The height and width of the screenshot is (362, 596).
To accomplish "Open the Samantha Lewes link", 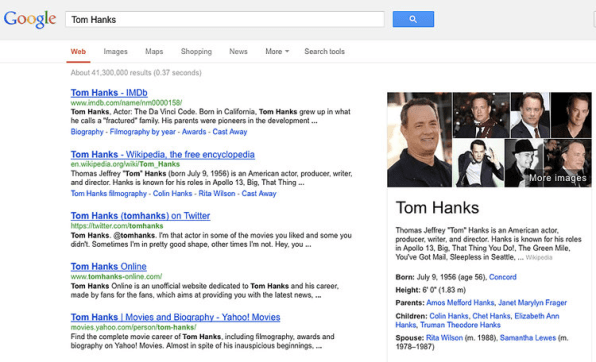I will (528, 338).
